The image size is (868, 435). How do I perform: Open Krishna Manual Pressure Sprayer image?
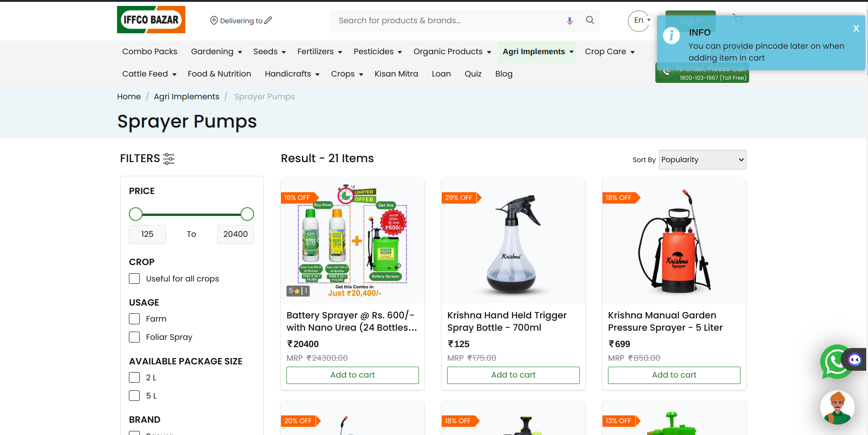674,241
